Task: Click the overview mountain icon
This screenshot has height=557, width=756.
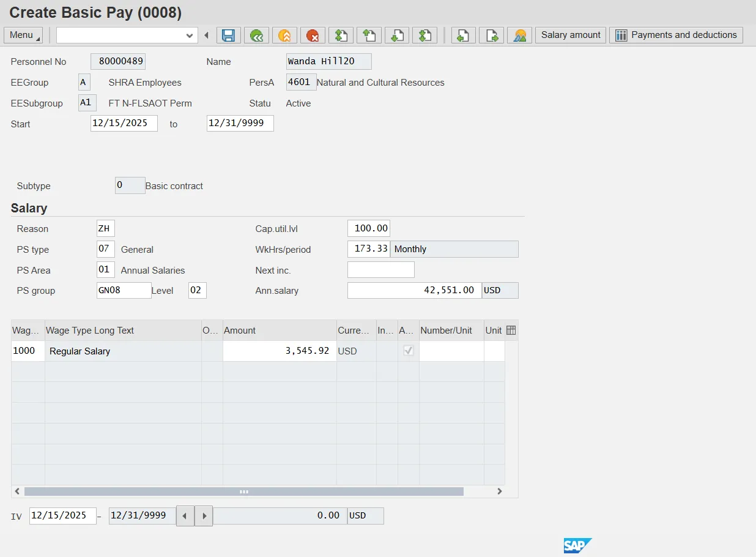Action: click(x=519, y=35)
